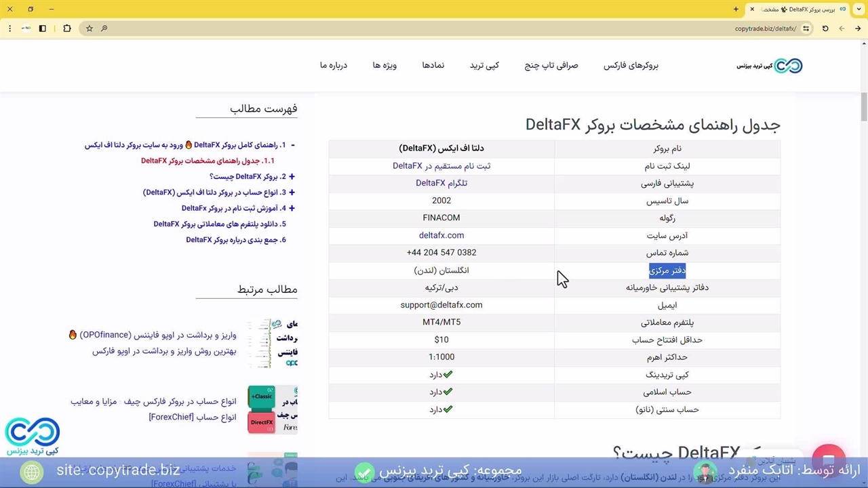Click the new tab plus button
The height and width of the screenshot is (488, 868).
[x=736, y=9]
